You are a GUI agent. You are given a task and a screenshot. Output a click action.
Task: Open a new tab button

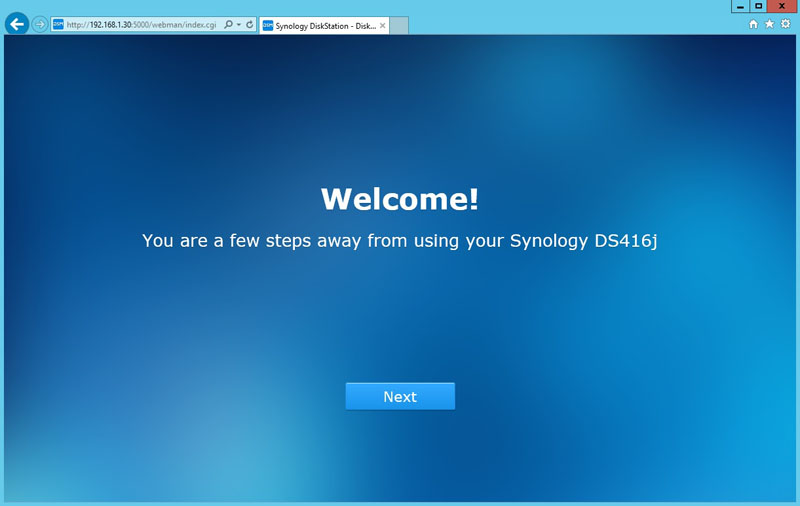[x=399, y=26]
